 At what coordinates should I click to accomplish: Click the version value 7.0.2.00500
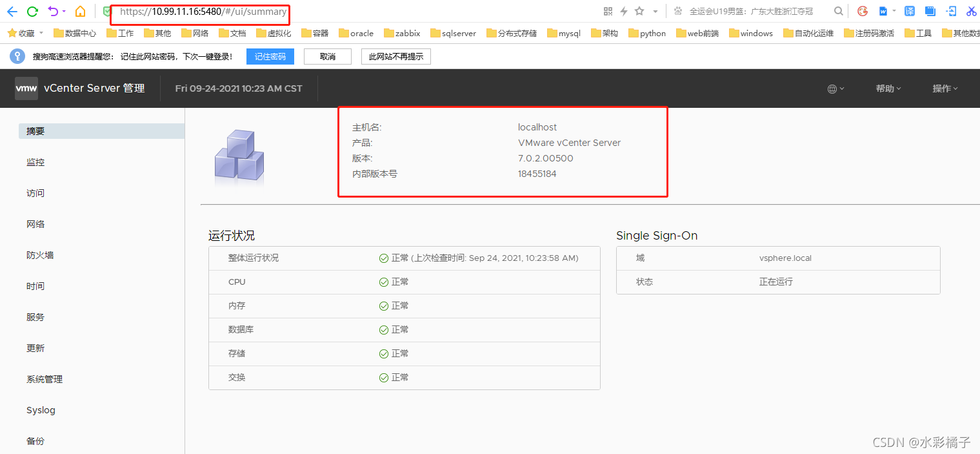point(545,158)
